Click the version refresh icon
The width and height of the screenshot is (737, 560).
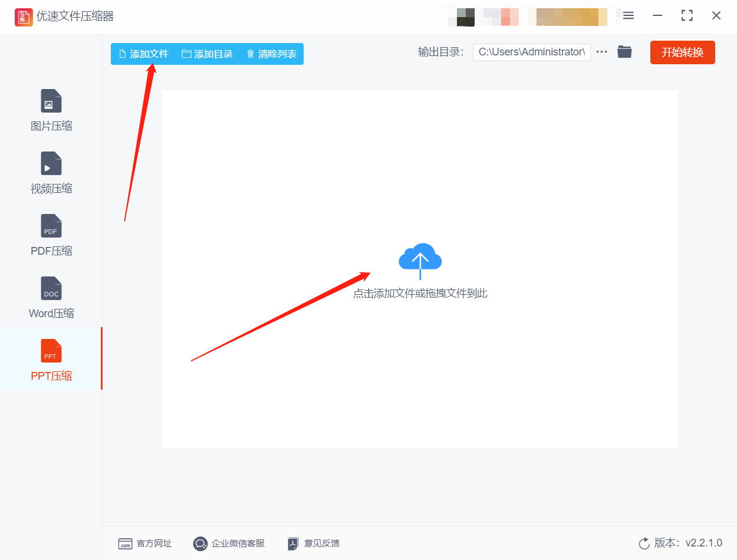click(644, 543)
